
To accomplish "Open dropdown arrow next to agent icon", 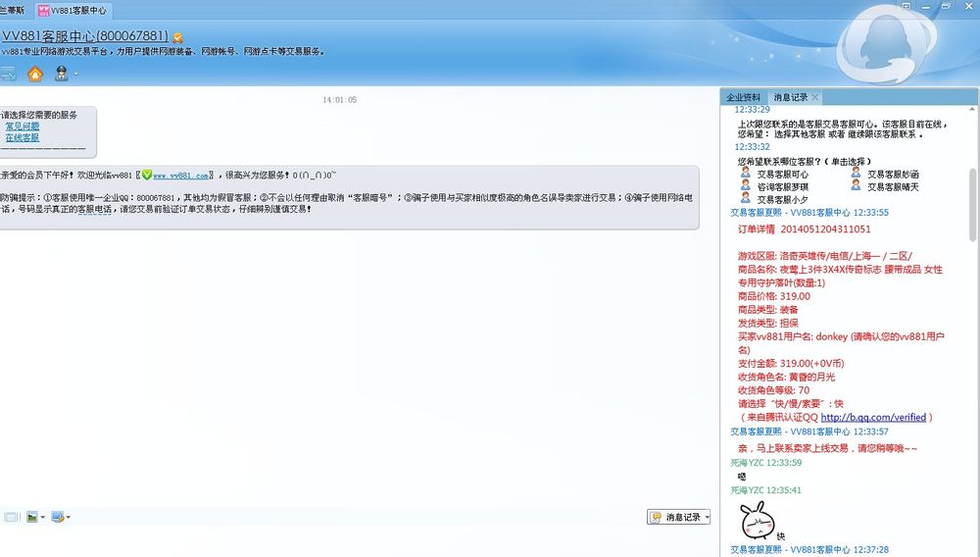I will (75, 75).
